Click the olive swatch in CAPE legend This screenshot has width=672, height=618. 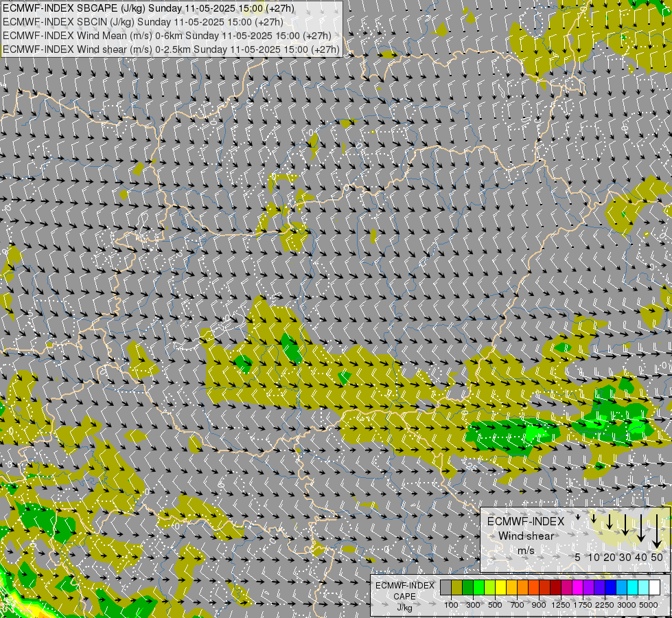point(457,587)
